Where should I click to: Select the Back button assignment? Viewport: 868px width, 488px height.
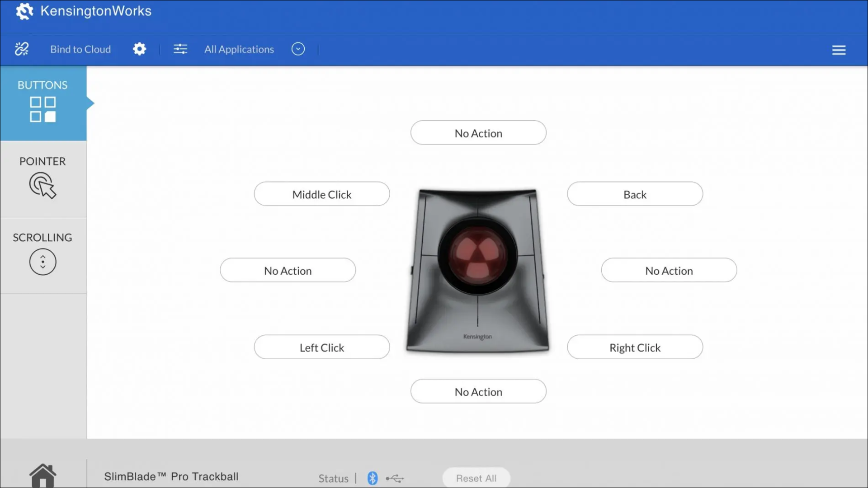[x=635, y=194]
